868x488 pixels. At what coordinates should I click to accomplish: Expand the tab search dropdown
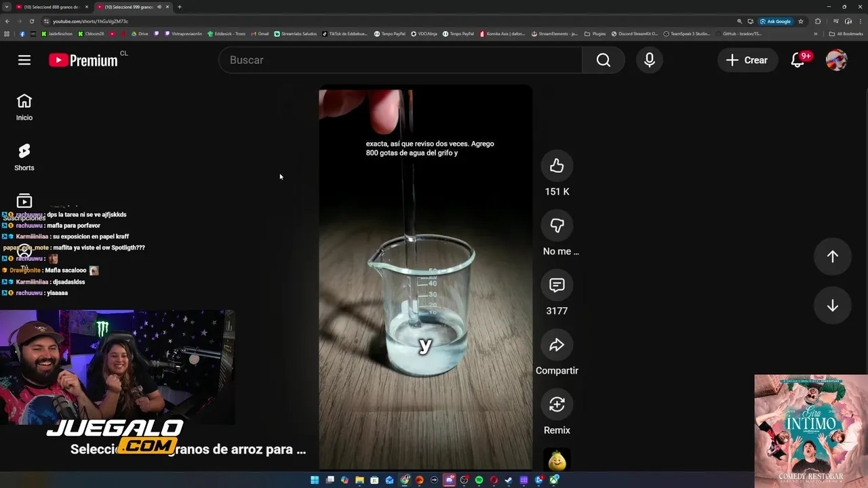tap(6, 7)
